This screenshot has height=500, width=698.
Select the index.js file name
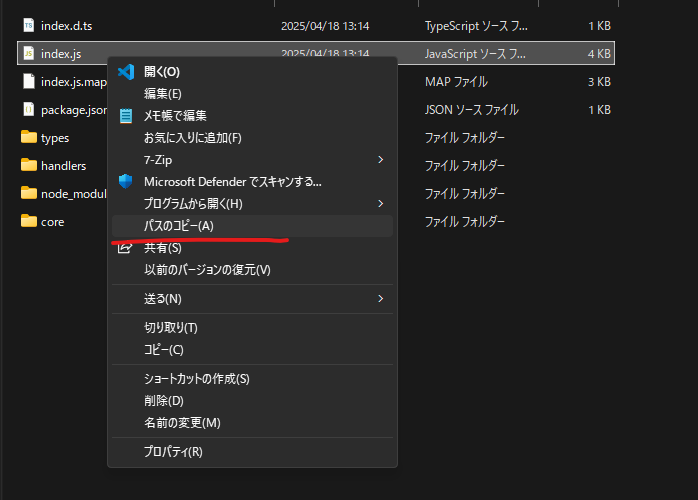(61, 54)
